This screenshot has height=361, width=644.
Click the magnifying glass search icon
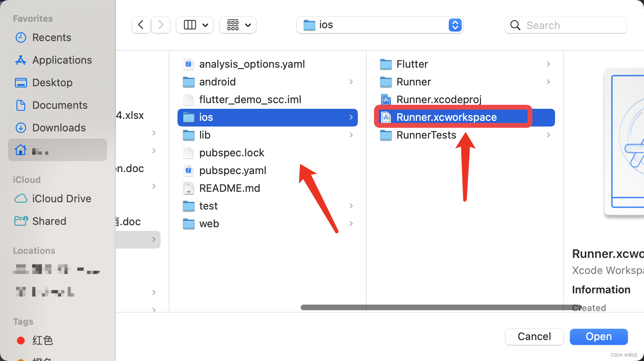(x=515, y=25)
